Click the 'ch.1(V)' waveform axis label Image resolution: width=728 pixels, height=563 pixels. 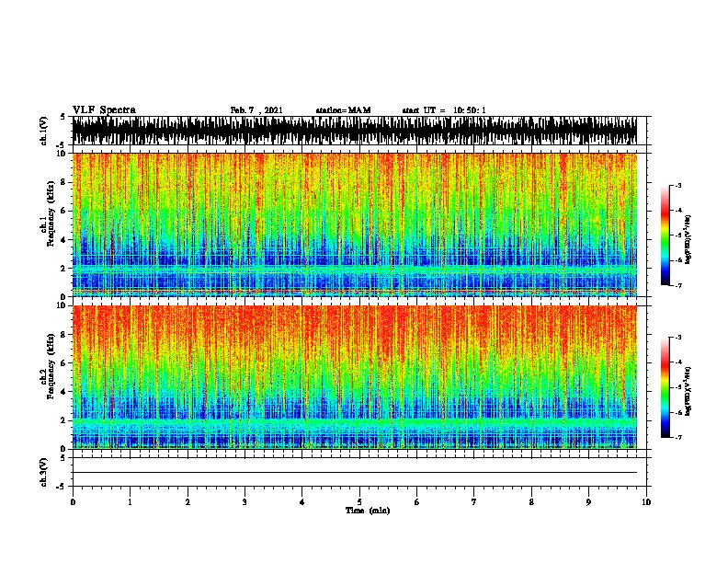pos(44,131)
